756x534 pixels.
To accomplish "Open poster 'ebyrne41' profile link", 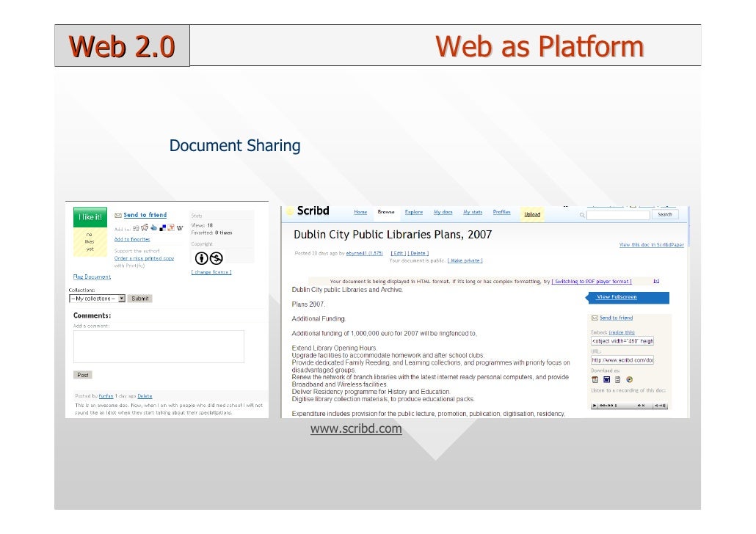I will [364, 254].
